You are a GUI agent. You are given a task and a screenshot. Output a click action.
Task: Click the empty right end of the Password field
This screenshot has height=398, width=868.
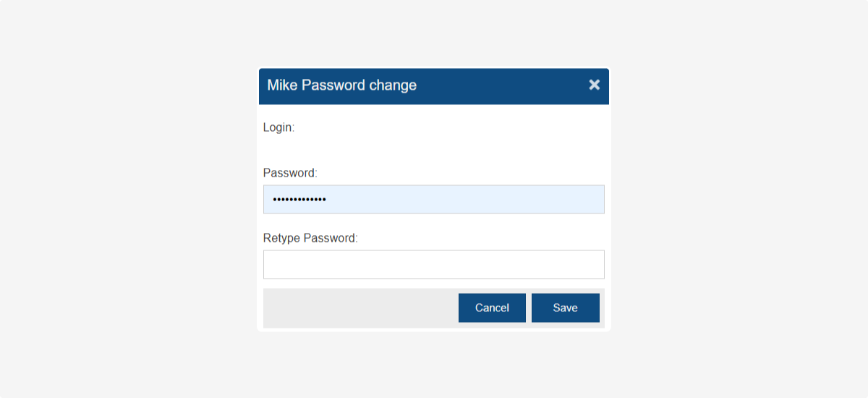571,199
